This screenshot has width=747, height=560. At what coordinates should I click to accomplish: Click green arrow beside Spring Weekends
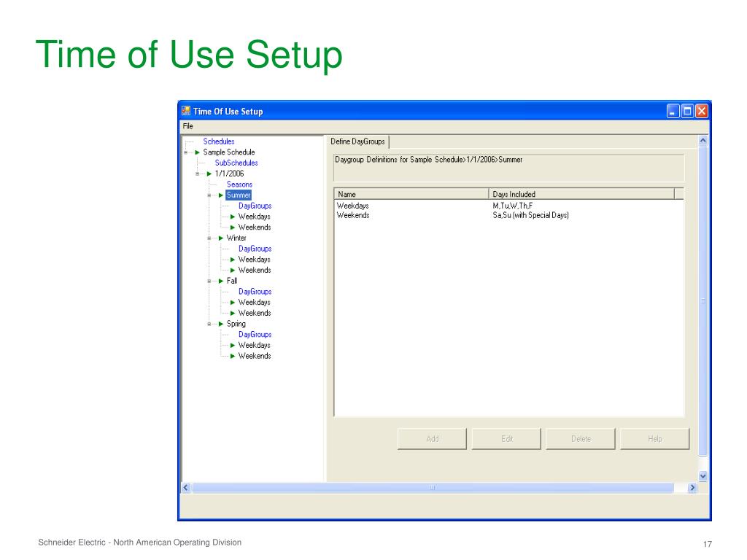pyautogui.click(x=233, y=356)
